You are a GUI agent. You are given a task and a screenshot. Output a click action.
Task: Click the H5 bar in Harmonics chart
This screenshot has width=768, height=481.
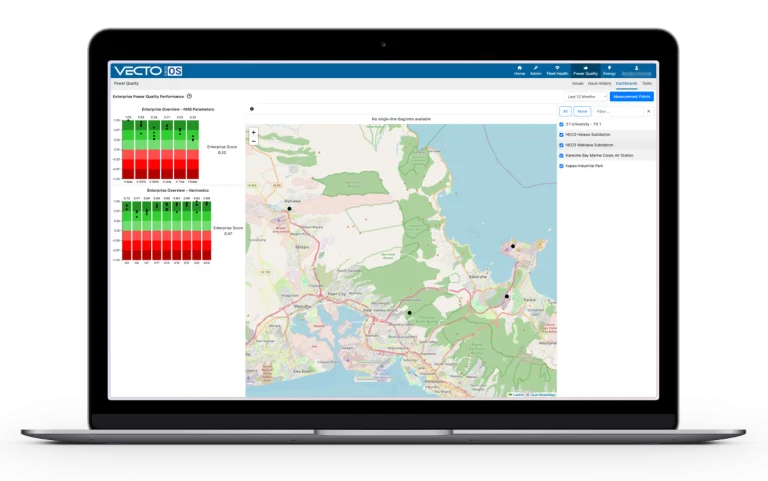pos(137,230)
